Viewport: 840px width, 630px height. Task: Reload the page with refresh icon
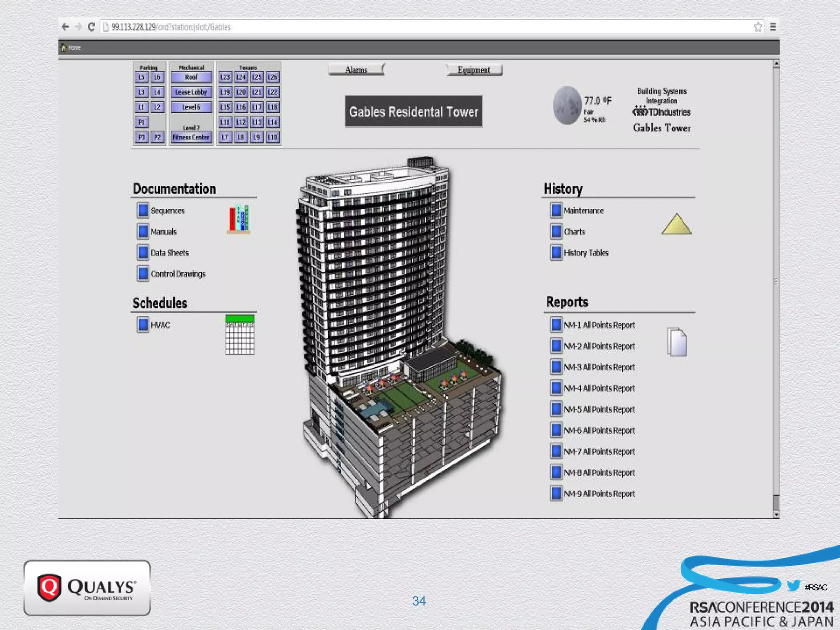pos(91,27)
